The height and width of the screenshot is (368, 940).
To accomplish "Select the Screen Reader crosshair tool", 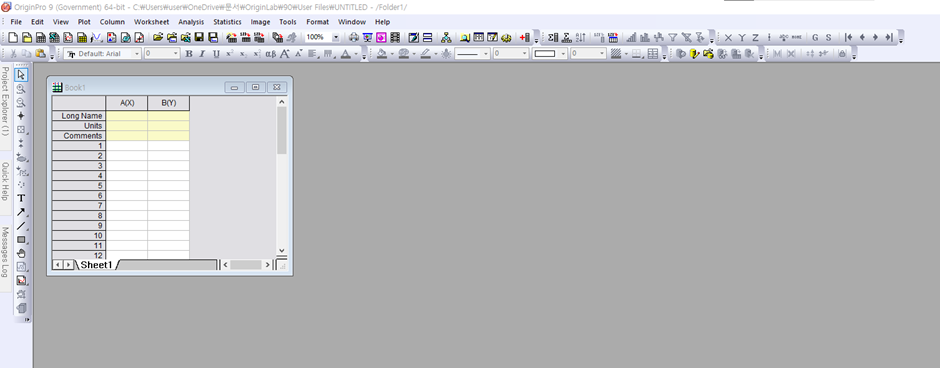I will [21, 116].
